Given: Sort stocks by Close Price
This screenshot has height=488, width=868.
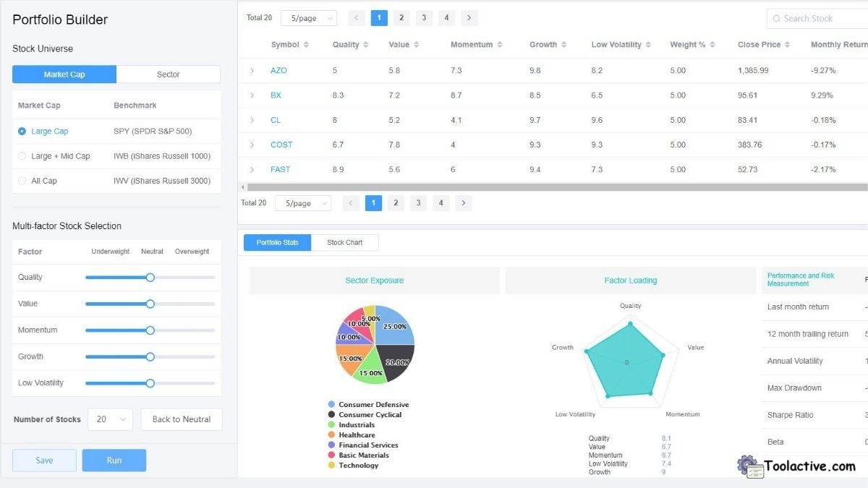Looking at the screenshot, I should tap(786, 44).
